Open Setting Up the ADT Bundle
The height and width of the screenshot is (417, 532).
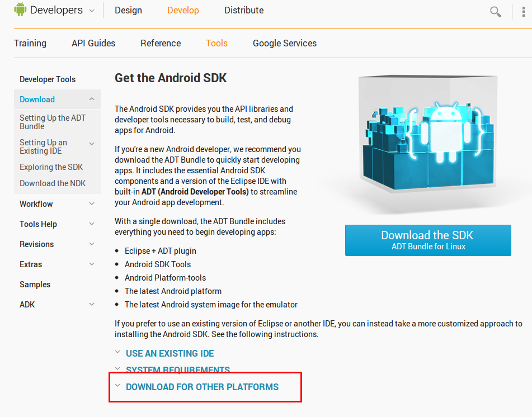pos(53,122)
